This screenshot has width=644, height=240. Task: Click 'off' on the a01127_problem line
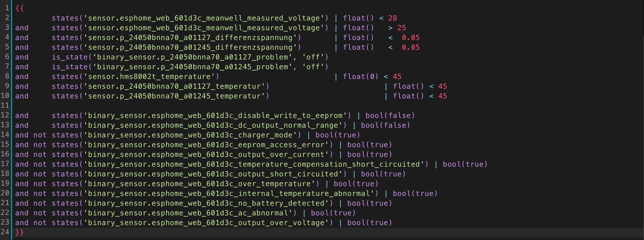click(x=313, y=57)
